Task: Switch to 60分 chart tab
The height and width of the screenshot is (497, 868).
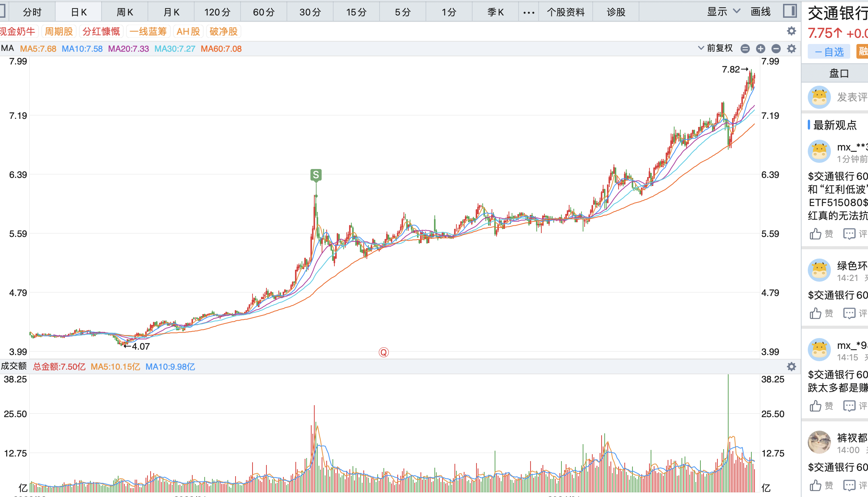Action: [x=264, y=12]
